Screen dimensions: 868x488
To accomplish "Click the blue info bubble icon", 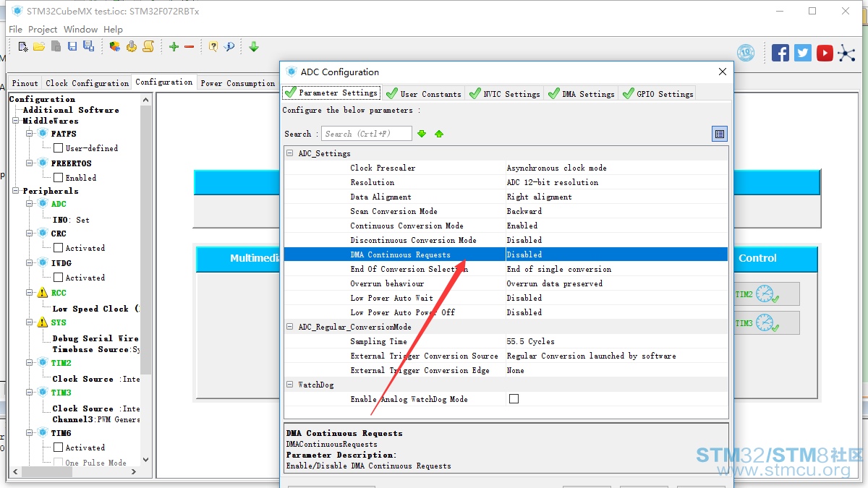I will click(229, 46).
